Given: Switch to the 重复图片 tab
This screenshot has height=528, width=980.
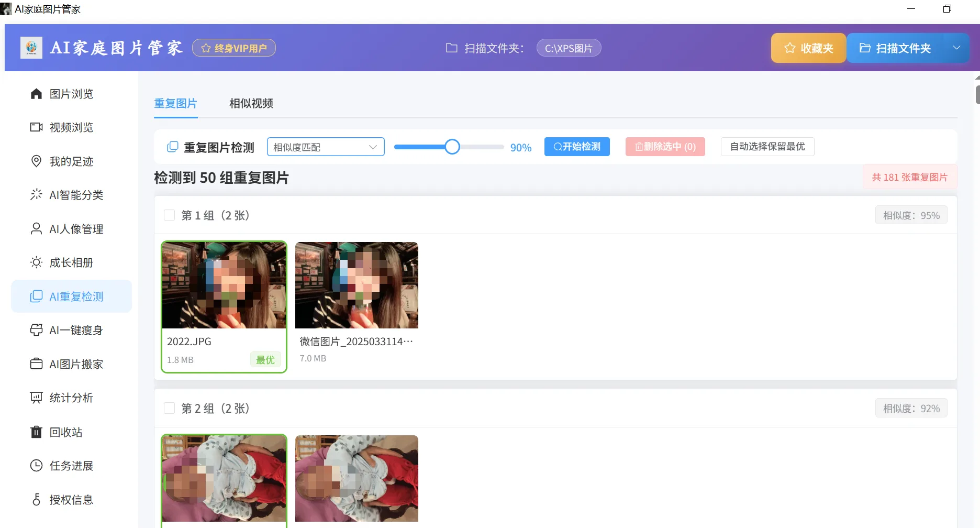Looking at the screenshot, I should coord(175,103).
